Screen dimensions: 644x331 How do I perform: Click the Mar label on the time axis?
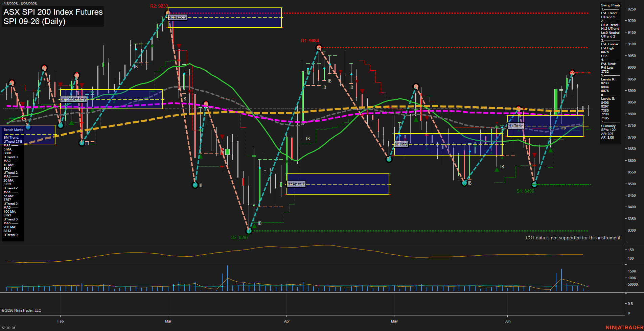point(168,321)
